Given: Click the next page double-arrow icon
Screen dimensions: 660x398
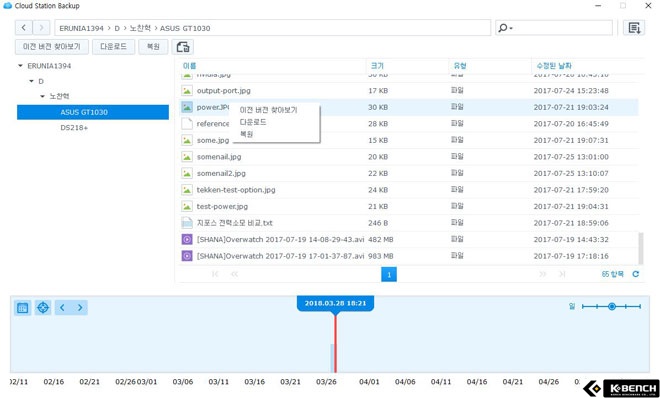Looking at the screenshot, I should point(543,274).
